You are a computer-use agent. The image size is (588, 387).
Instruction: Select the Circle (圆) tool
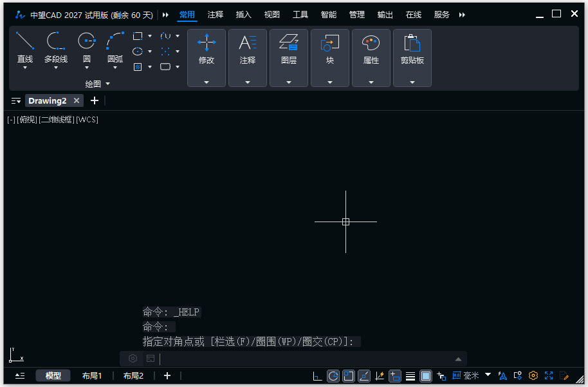point(86,46)
